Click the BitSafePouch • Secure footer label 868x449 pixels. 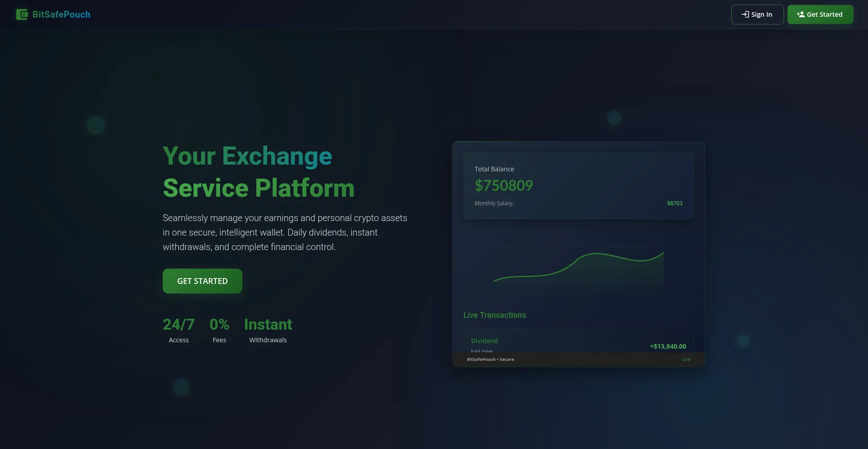click(491, 359)
